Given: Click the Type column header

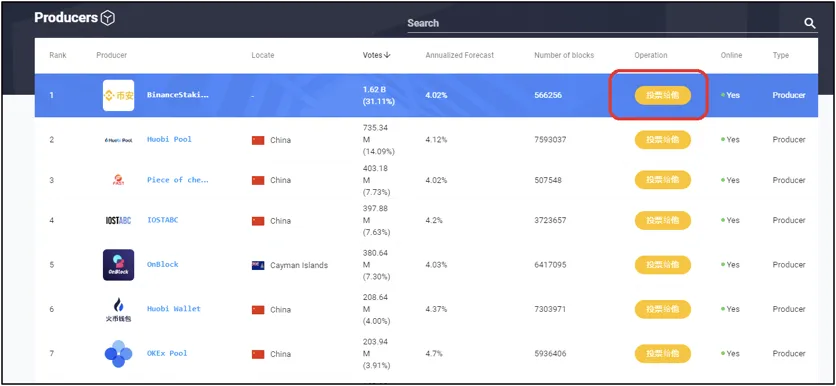Looking at the screenshot, I should click(x=781, y=55).
